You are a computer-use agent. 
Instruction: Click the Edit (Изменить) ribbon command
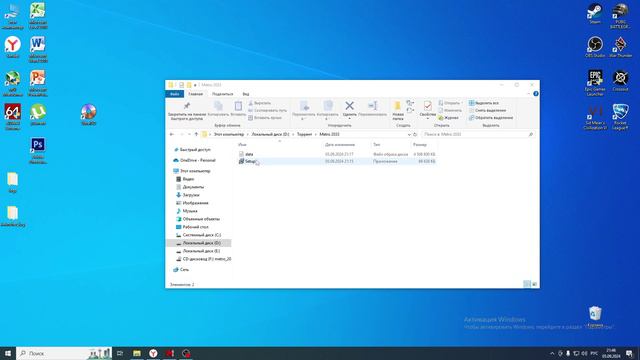[450, 111]
